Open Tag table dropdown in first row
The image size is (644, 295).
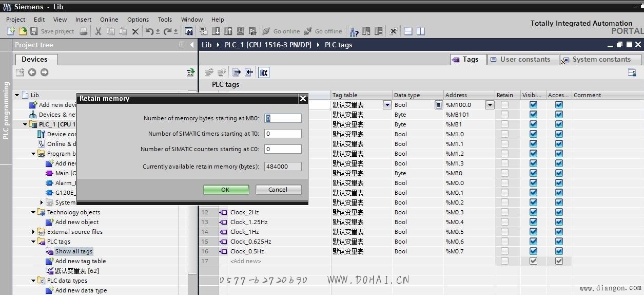point(387,105)
